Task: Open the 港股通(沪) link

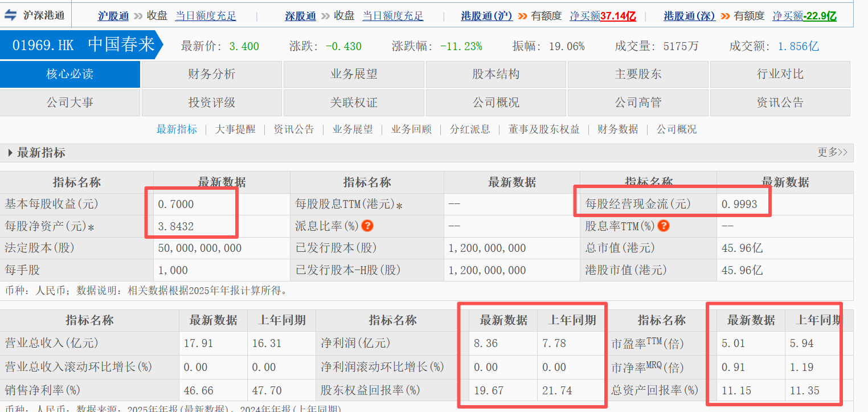Action: point(487,16)
